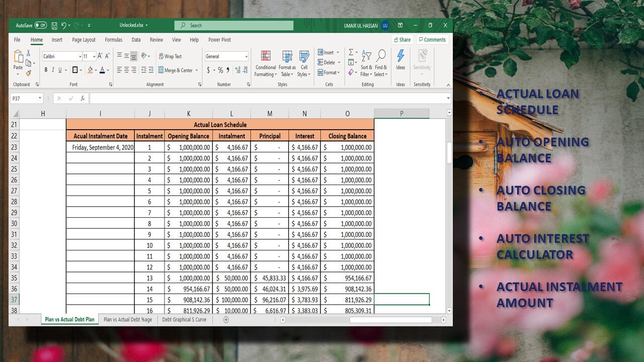Screen dimensions: 644x362
Task: Toggle bold formatting on
Action: (x=46, y=69)
